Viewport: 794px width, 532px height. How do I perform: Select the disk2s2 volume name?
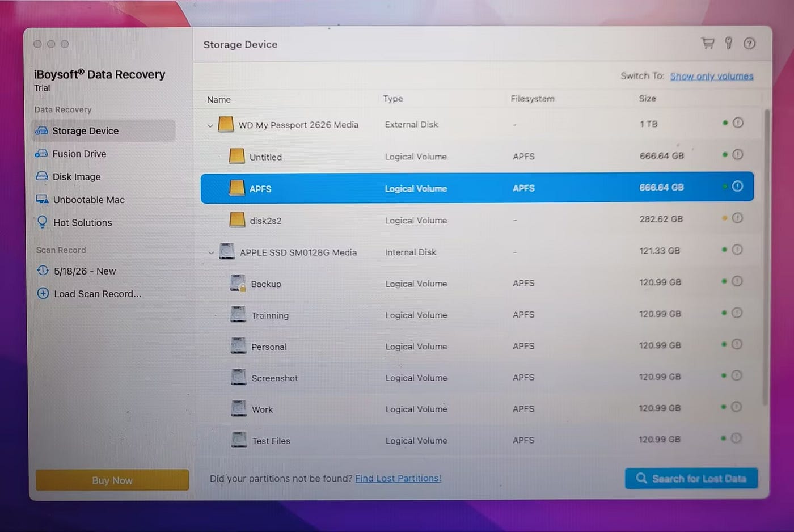[x=265, y=221]
